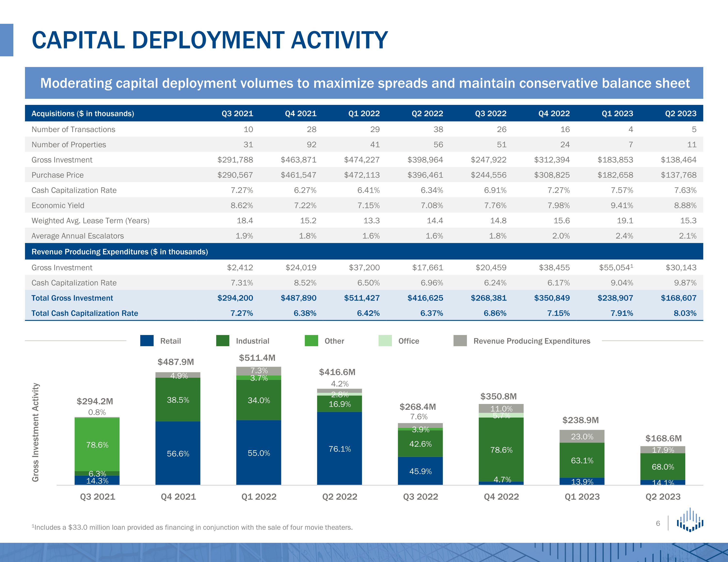Click the blue subtitle banner text
Viewport: 728px width, 562px height.
click(365, 83)
